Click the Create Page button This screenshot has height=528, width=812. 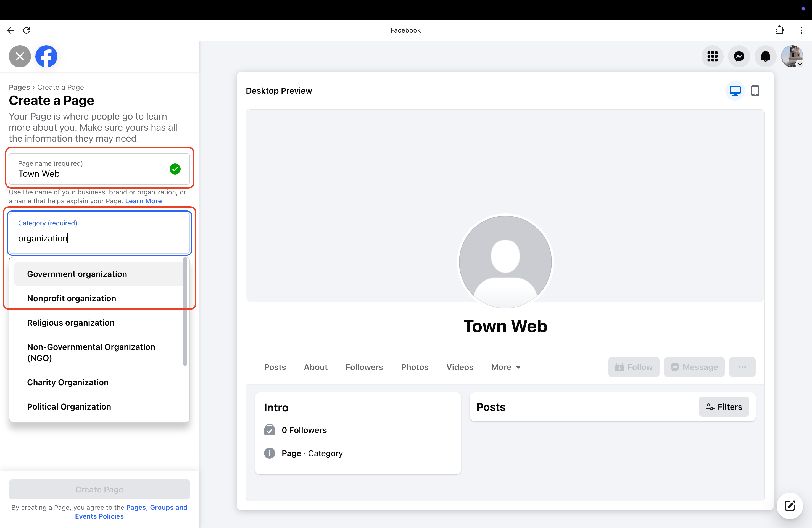[99, 489]
